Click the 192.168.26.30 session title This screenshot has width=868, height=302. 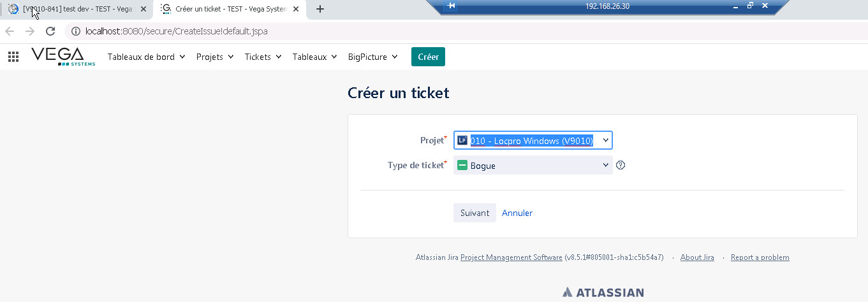coord(607,6)
